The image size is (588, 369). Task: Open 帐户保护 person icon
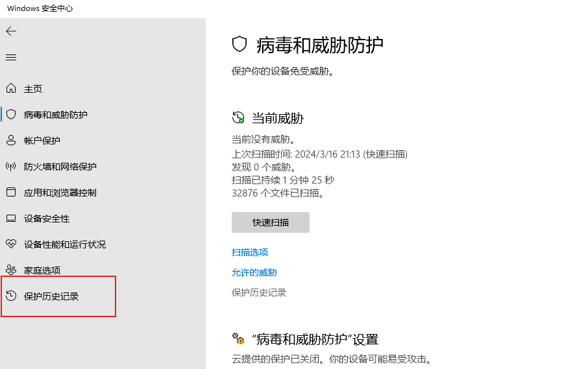tap(11, 140)
